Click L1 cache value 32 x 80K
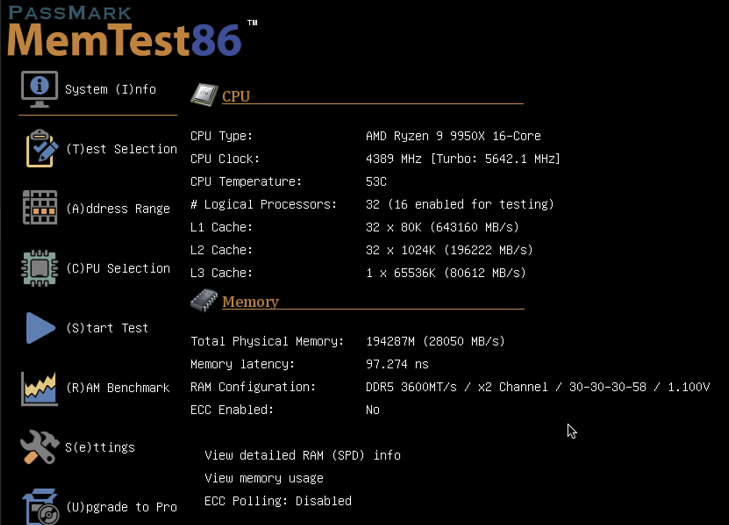This screenshot has height=525, width=729. (x=442, y=227)
